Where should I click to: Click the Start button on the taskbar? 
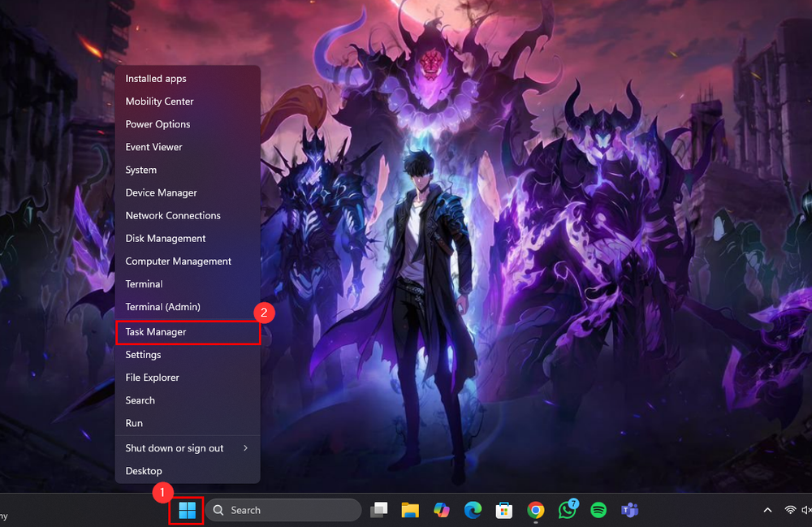coord(186,510)
